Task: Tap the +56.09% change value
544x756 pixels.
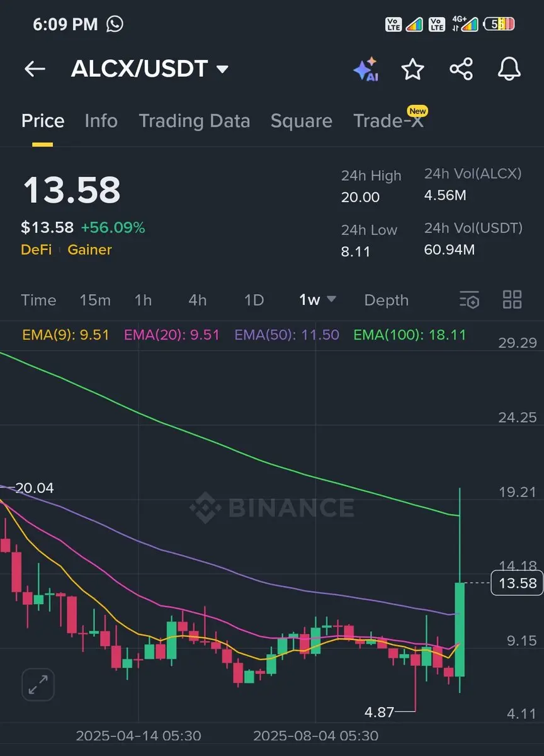Action: [113, 227]
